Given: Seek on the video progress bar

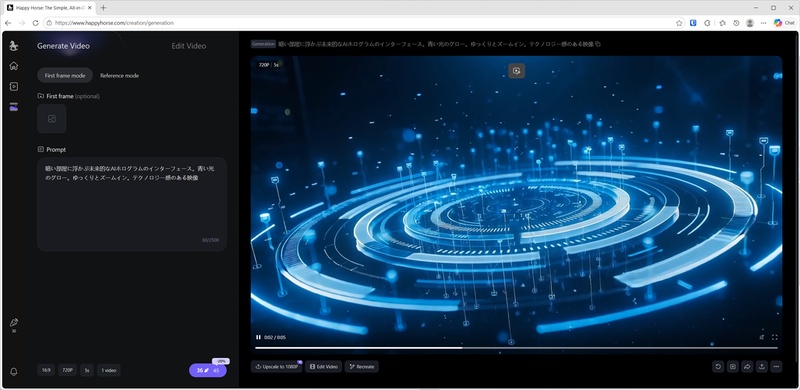Looking at the screenshot, I should click(x=516, y=348).
